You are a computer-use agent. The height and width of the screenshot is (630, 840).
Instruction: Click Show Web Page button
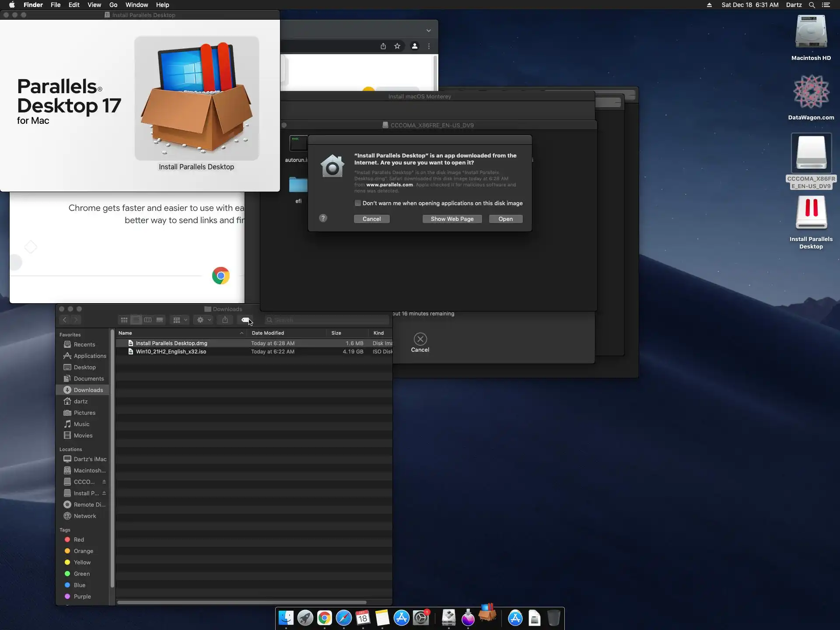pyautogui.click(x=452, y=219)
